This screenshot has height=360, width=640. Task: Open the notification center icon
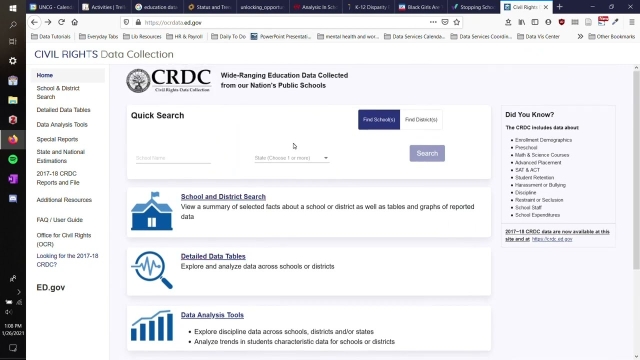13,348
